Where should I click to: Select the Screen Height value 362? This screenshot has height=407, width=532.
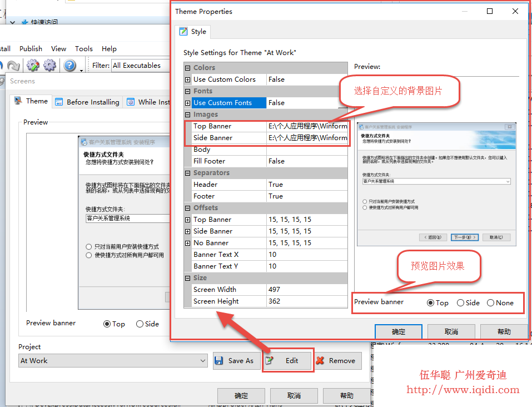pyautogui.click(x=307, y=301)
